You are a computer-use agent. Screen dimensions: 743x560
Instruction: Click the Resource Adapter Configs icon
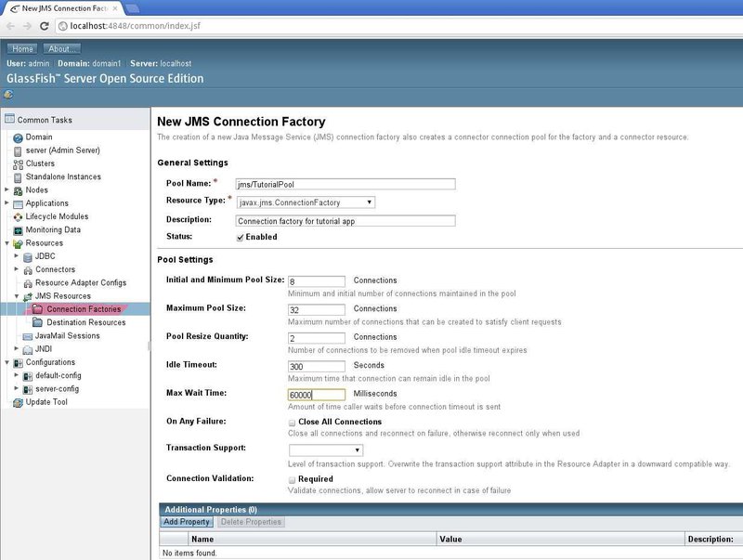[28, 284]
